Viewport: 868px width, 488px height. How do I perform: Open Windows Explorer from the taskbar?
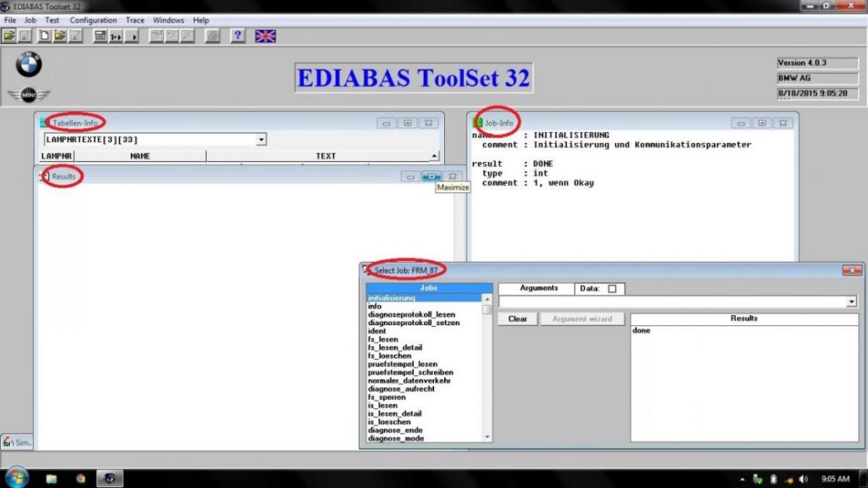tap(52, 479)
